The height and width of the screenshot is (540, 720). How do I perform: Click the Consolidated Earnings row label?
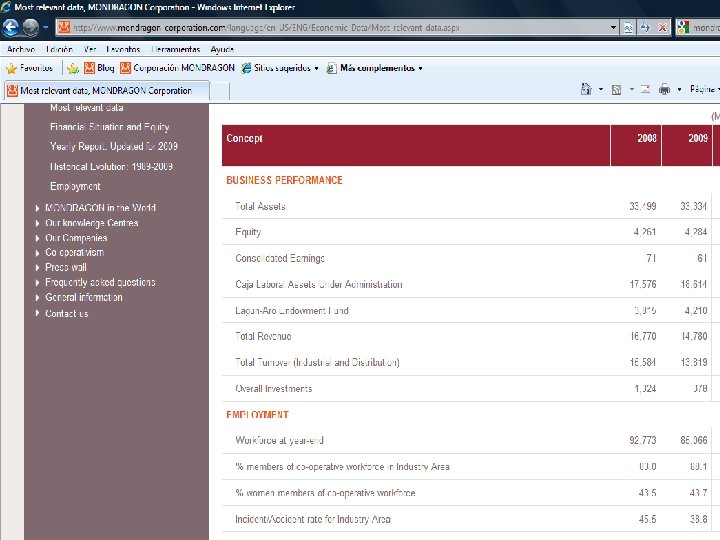(280, 259)
